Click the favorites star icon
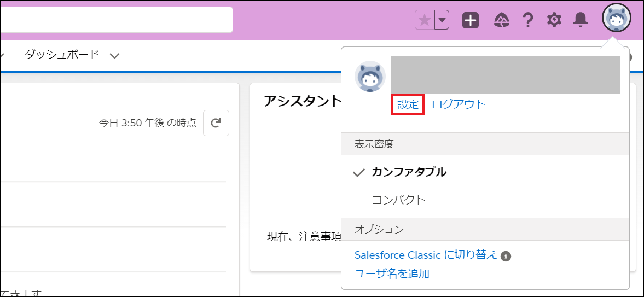This screenshot has width=644, height=297. [425, 21]
